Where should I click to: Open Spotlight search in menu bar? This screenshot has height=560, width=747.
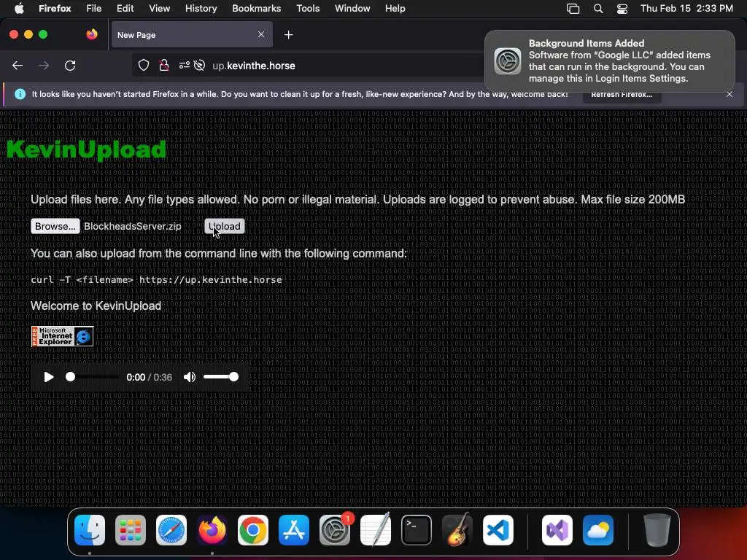[x=598, y=9]
